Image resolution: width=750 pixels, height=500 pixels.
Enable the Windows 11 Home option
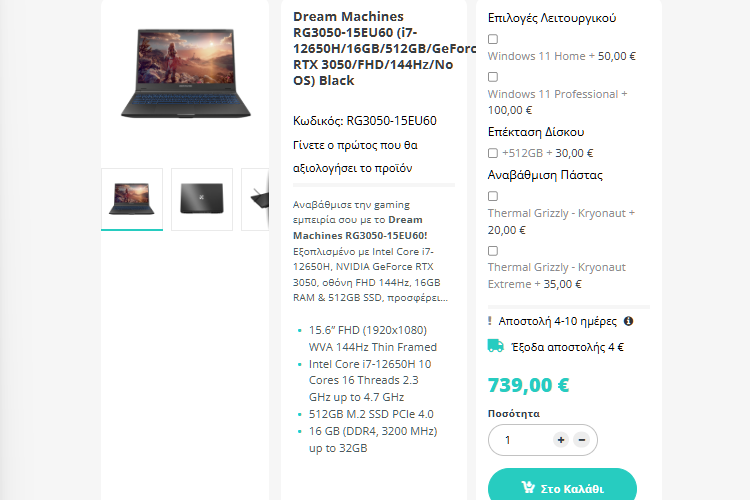pyautogui.click(x=493, y=39)
